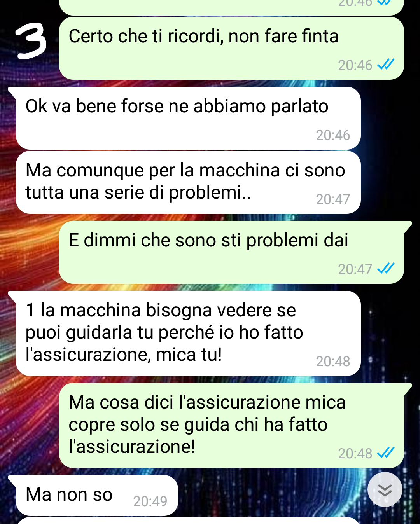Tap blue read ticks on 'Certo che ti ricordi' message
Viewport: 420px width, 524px height.
click(386, 65)
